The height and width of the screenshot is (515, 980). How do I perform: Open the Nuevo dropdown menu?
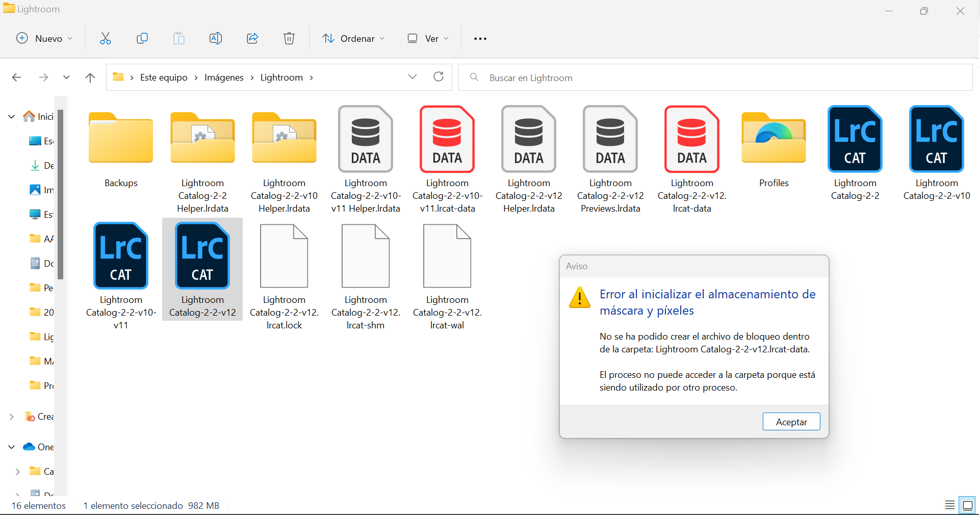click(x=44, y=38)
